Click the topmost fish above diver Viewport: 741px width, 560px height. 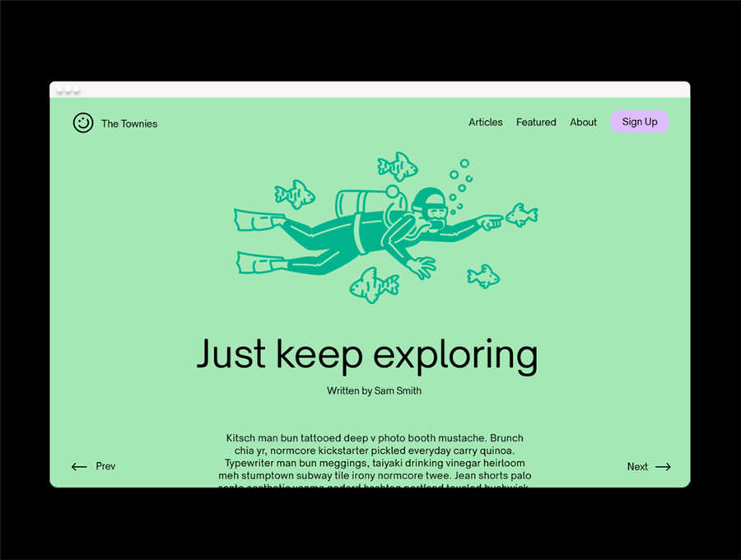click(x=398, y=166)
